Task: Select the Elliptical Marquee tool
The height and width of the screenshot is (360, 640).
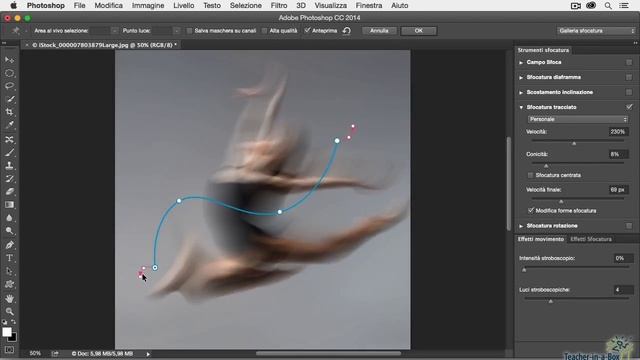Action: [9, 73]
